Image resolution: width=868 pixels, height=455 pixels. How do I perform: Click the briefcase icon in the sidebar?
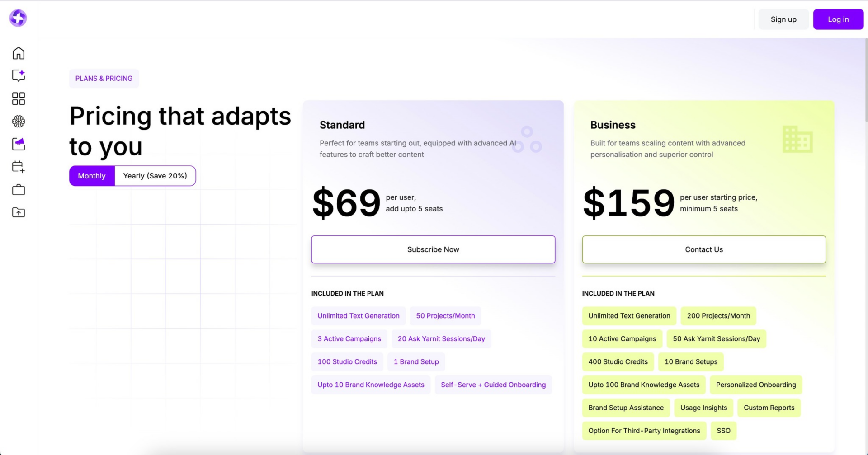coord(18,189)
